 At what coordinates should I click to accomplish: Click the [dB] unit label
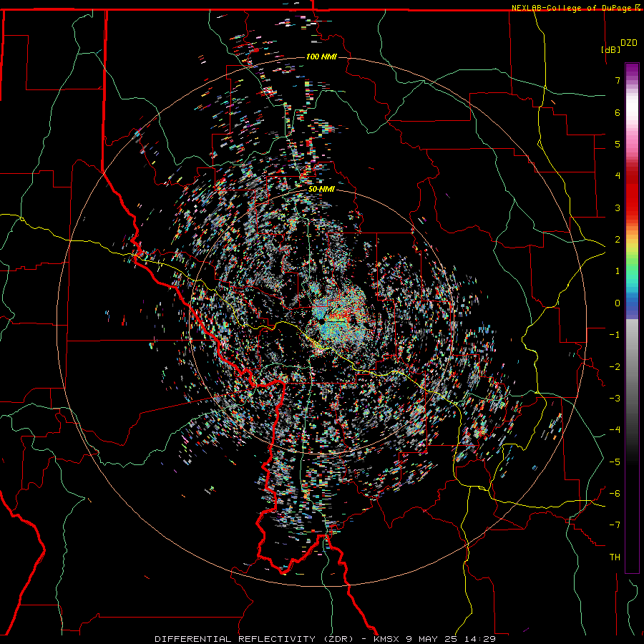[610, 49]
